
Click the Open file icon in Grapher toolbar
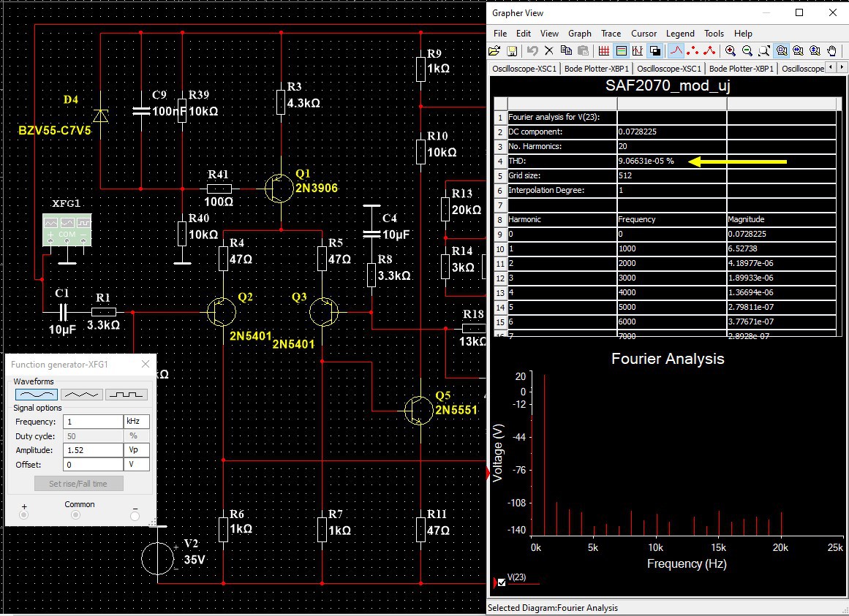point(494,50)
